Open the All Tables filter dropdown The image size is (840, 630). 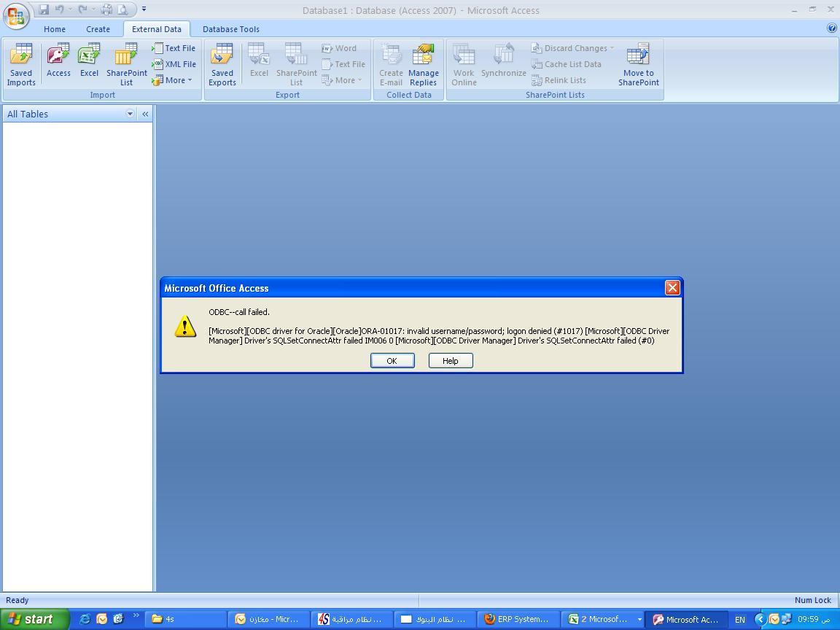click(130, 114)
